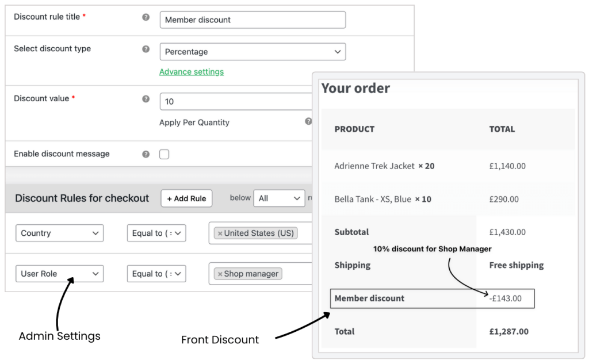Click the Discount rule title field
The height and width of the screenshot is (364, 589).
pyautogui.click(x=253, y=20)
